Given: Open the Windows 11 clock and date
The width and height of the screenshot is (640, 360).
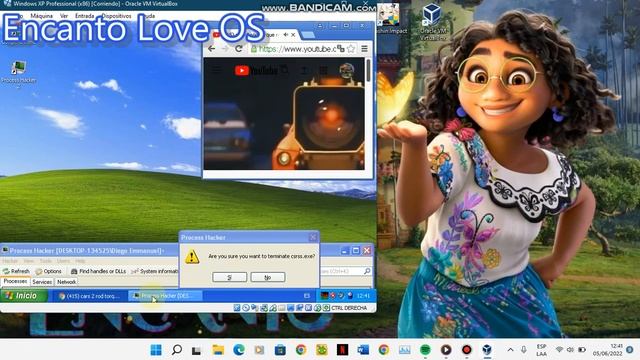Looking at the screenshot, I should click(608, 350).
